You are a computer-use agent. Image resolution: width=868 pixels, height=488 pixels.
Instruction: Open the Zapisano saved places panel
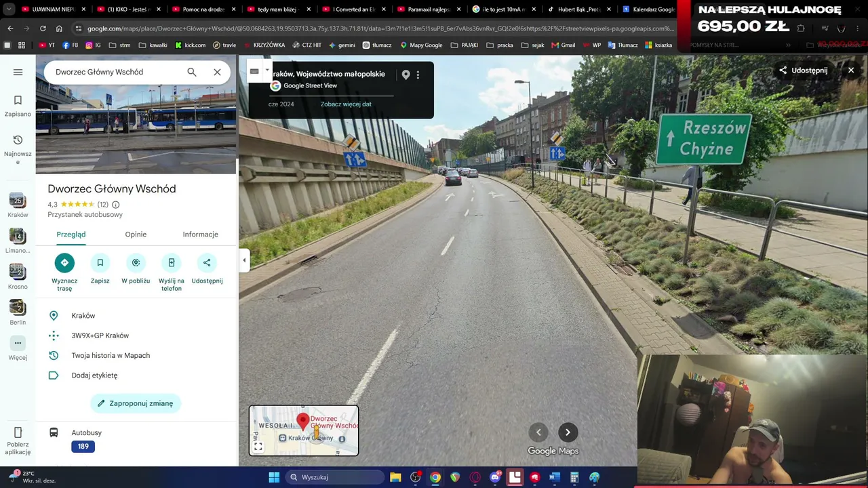coord(18,106)
